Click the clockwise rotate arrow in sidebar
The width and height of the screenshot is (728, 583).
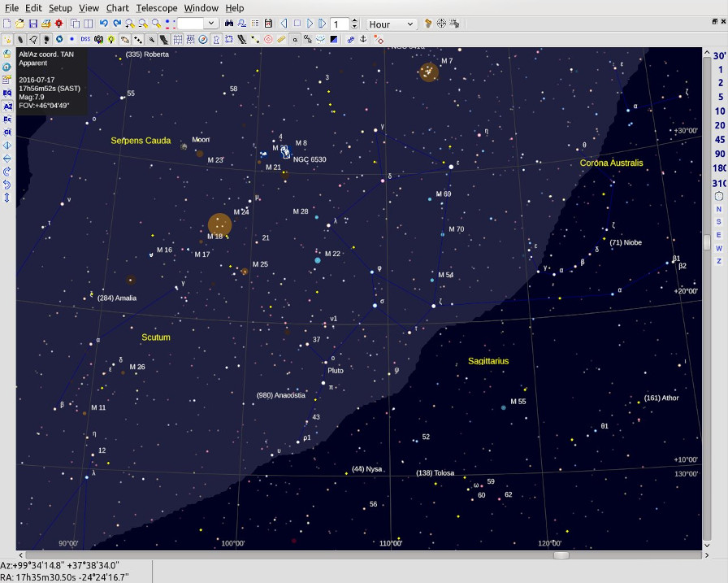(x=7, y=172)
